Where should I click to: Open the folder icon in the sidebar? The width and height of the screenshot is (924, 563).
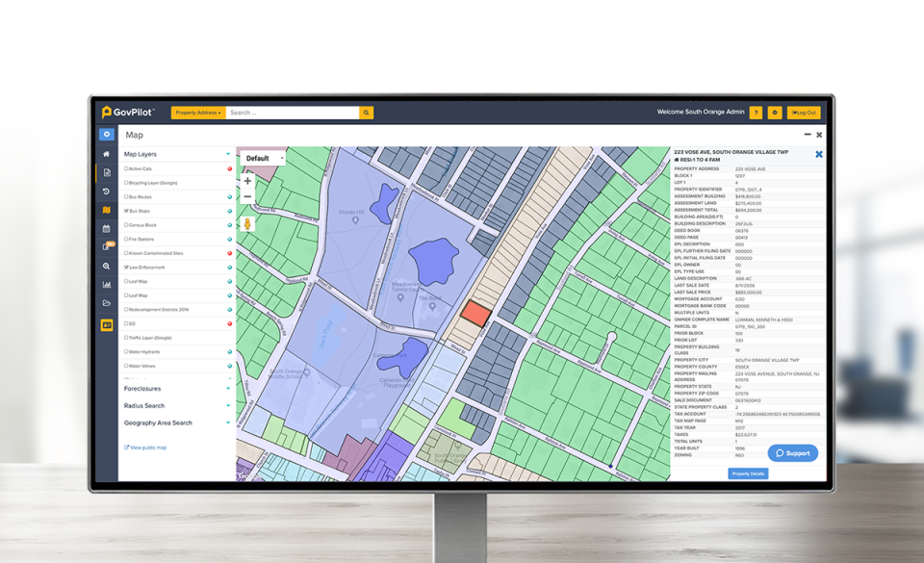tap(106, 304)
